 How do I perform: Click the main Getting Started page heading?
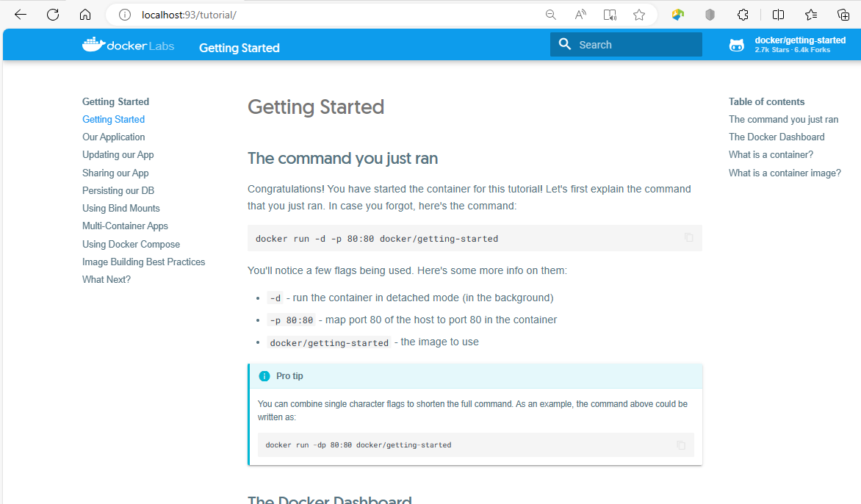[x=316, y=107]
